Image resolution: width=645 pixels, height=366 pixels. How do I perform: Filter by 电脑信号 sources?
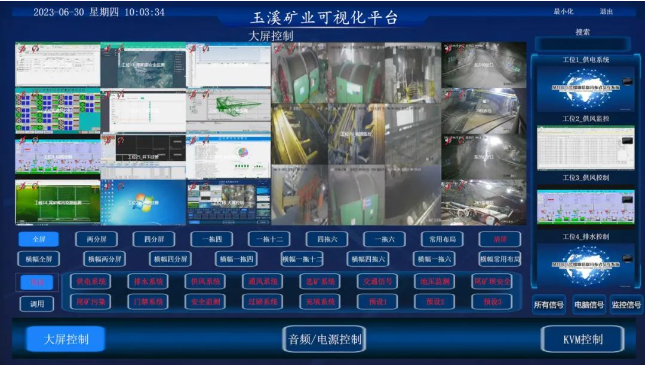click(589, 305)
